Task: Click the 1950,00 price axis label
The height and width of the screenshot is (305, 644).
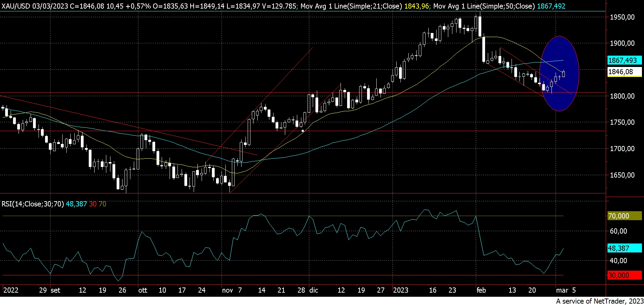Action: 622,17
